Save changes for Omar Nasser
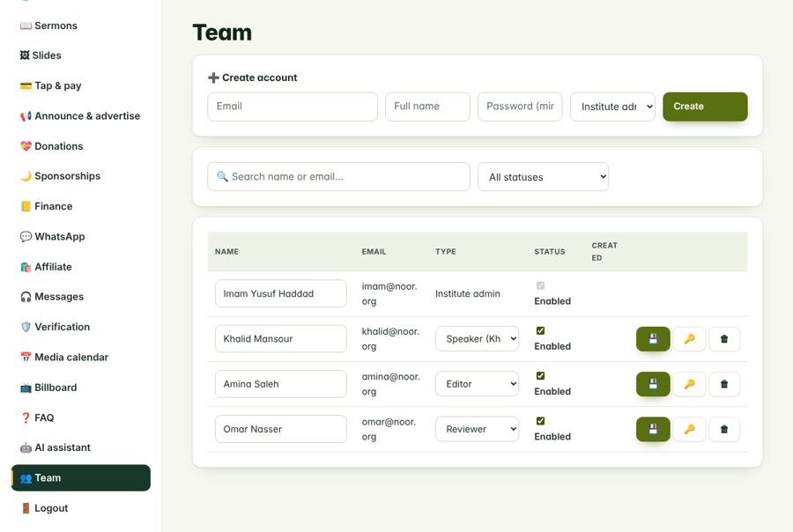This screenshot has height=532, width=793. (x=653, y=429)
